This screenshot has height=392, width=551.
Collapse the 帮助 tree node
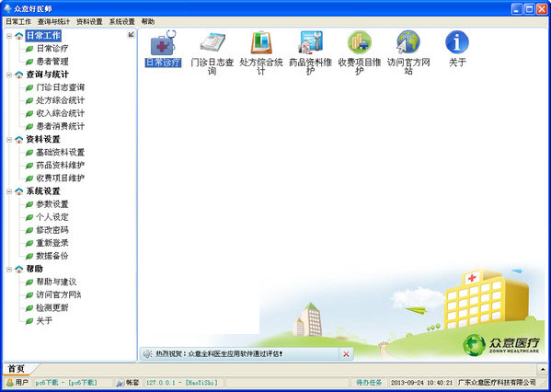pyautogui.click(x=9, y=270)
